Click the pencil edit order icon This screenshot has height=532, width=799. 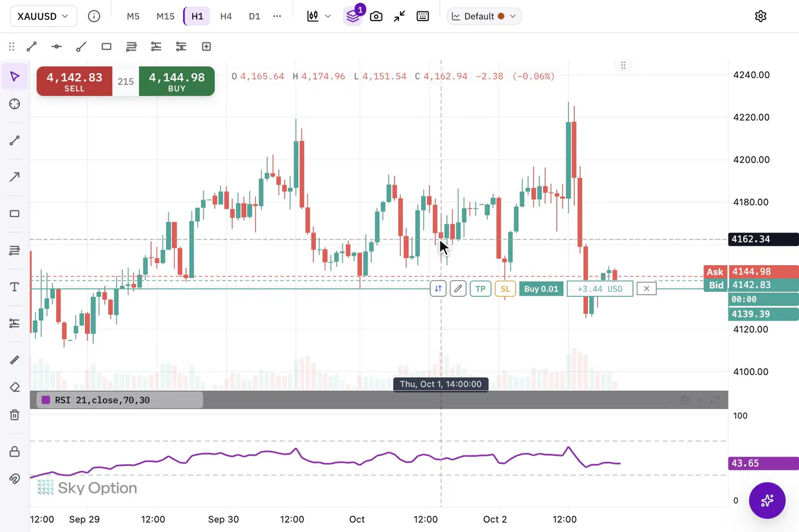pyautogui.click(x=458, y=289)
